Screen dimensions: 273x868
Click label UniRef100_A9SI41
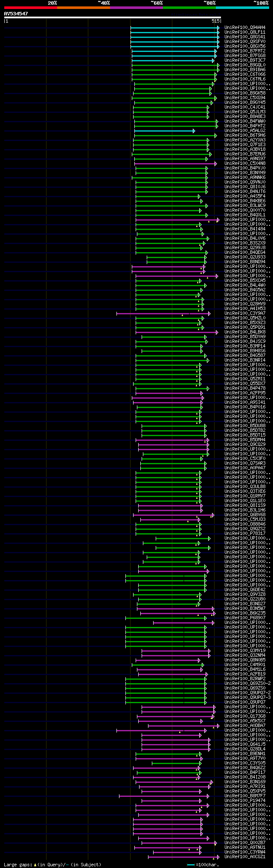[245, 402]
